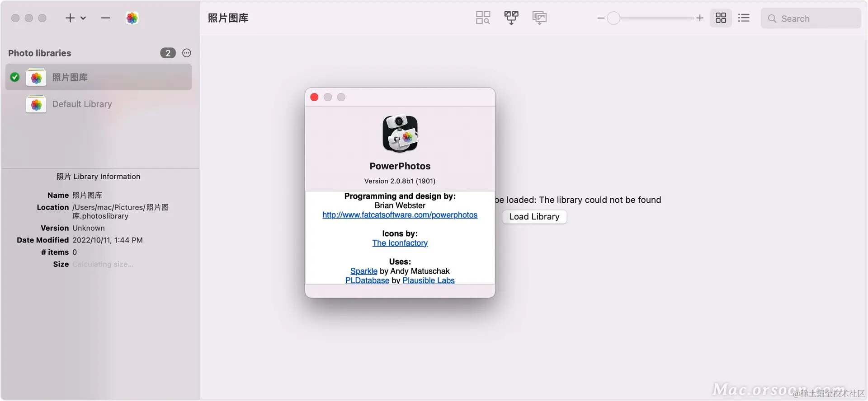Screen dimensions: 868x401
Task: Click the thumbnail size slider knob
Action: coord(613,18)
